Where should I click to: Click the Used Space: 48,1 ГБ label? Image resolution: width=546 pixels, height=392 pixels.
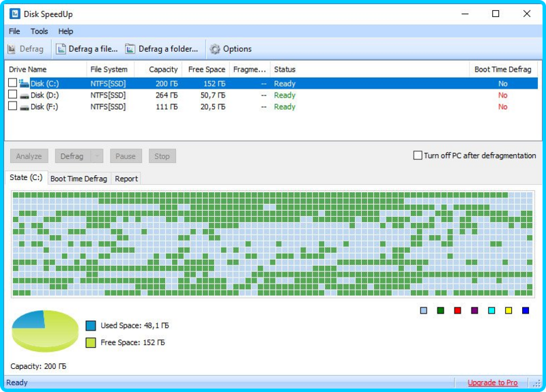[134, 326]
